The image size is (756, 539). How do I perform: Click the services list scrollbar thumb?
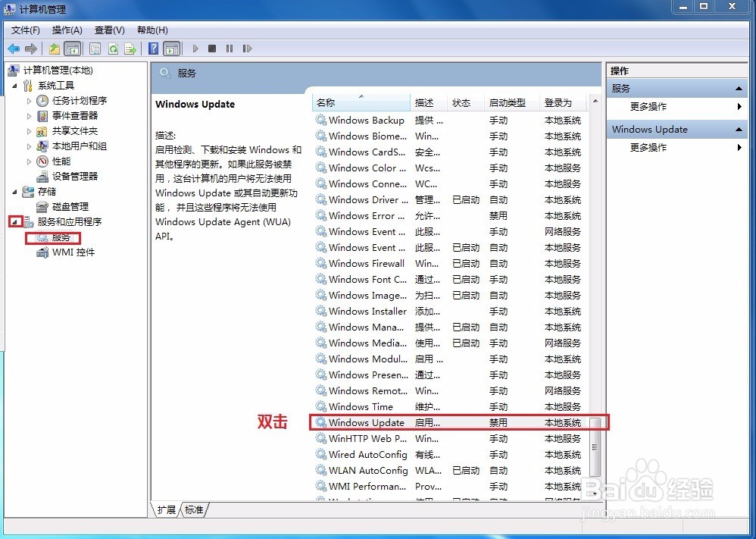click(x=595, y=447)
